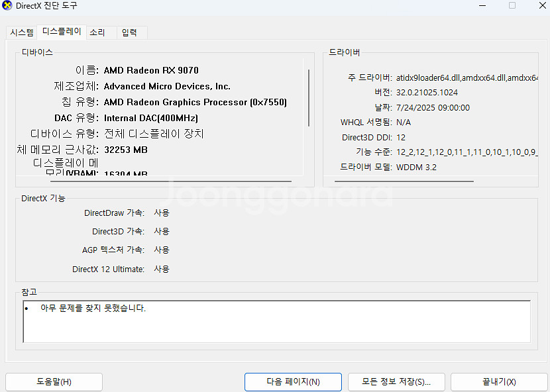Screen dimensions: 550x392
Task: Click 모든 정보 저장(S)... button
Action: click(396, 381)
